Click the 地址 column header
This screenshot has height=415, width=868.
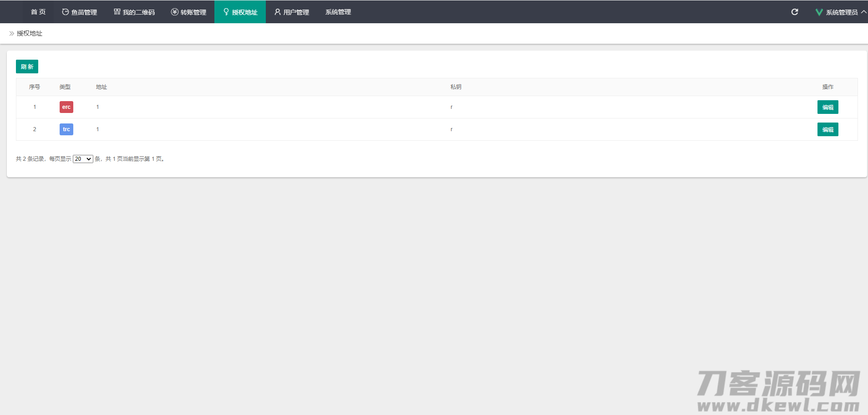101,87
